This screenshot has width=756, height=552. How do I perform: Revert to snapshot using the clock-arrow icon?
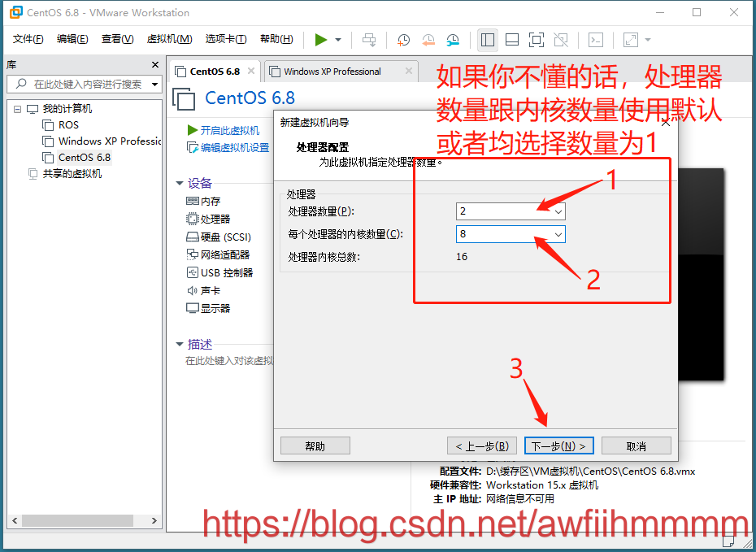click(x=428, y=40)
